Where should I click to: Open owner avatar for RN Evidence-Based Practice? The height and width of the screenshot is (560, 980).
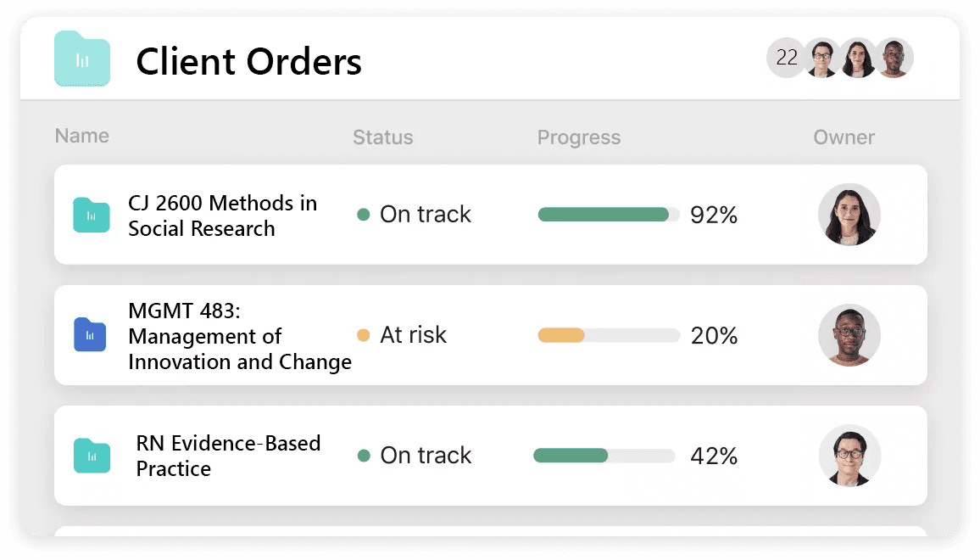click(849, 456)
